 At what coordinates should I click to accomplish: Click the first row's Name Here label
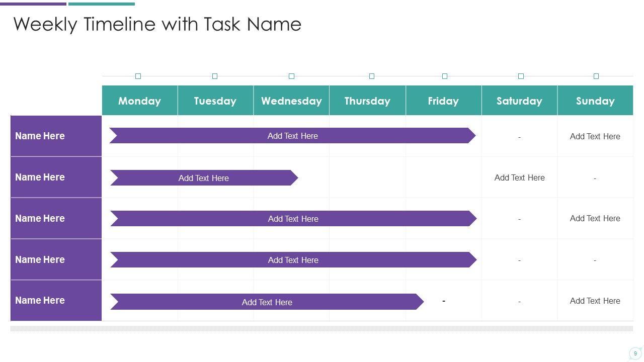coord(40,136)
